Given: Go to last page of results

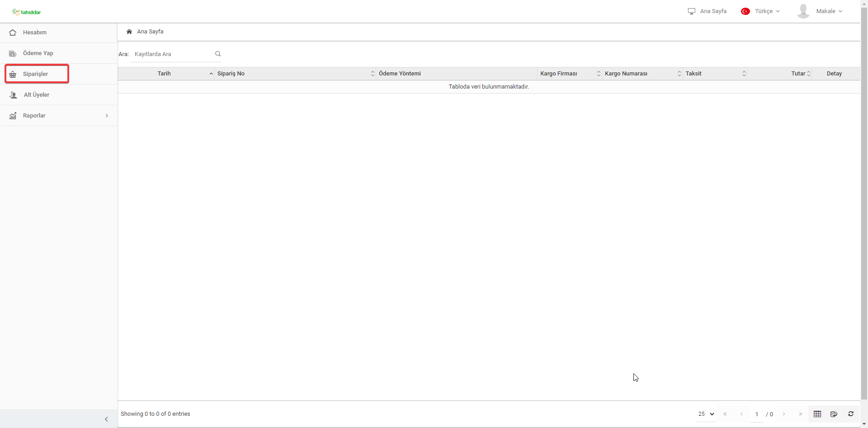Looking at the screenshot, I should click(x=801, y=414).
